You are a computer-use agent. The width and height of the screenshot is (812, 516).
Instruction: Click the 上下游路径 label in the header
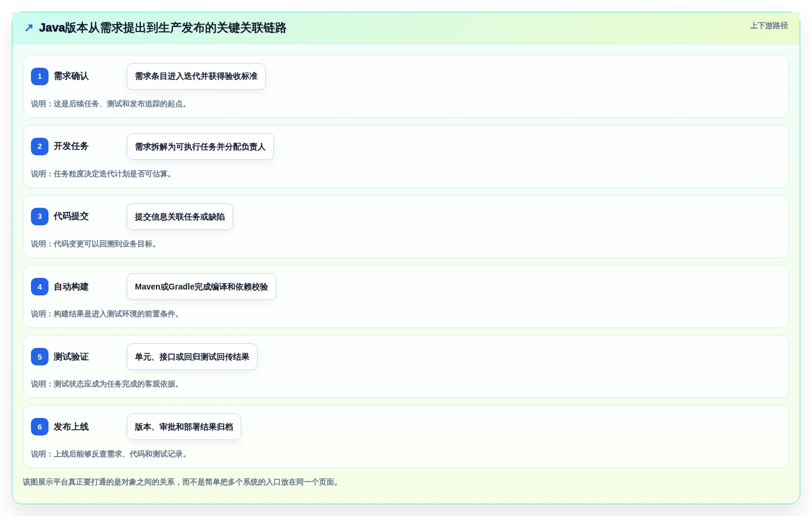769,26
